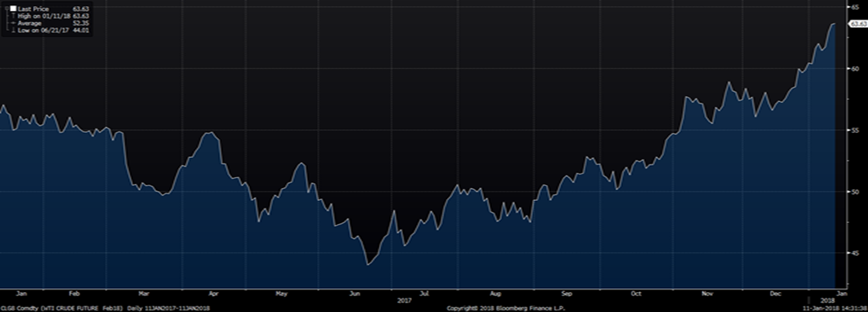The width and height of the screenshot is (868, 312).
Task: Click the 50 tick on the price axis
Action: tap(854, 192)
